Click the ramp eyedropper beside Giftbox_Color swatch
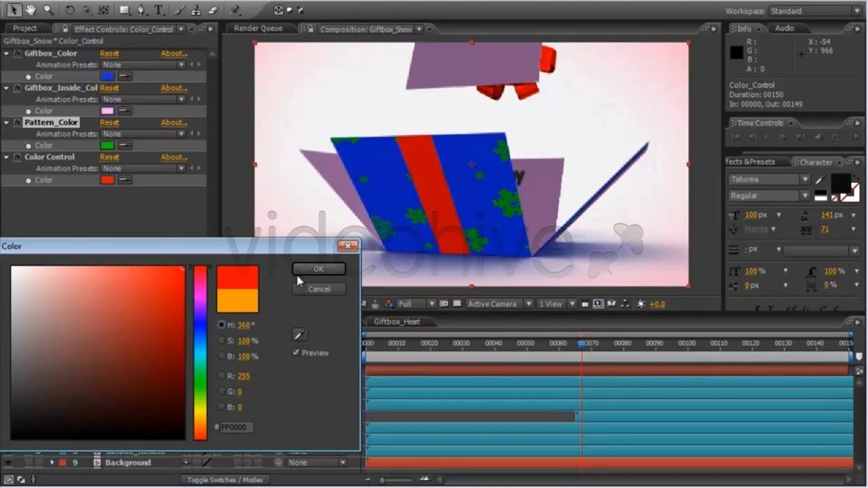Viewport: 868px width, 488px height. [125, 77]
